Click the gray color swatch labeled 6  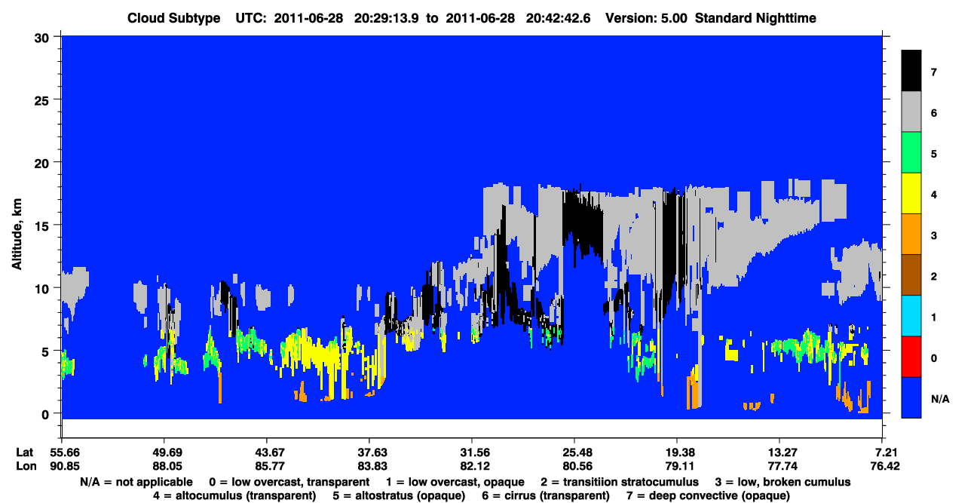(911, 112)
